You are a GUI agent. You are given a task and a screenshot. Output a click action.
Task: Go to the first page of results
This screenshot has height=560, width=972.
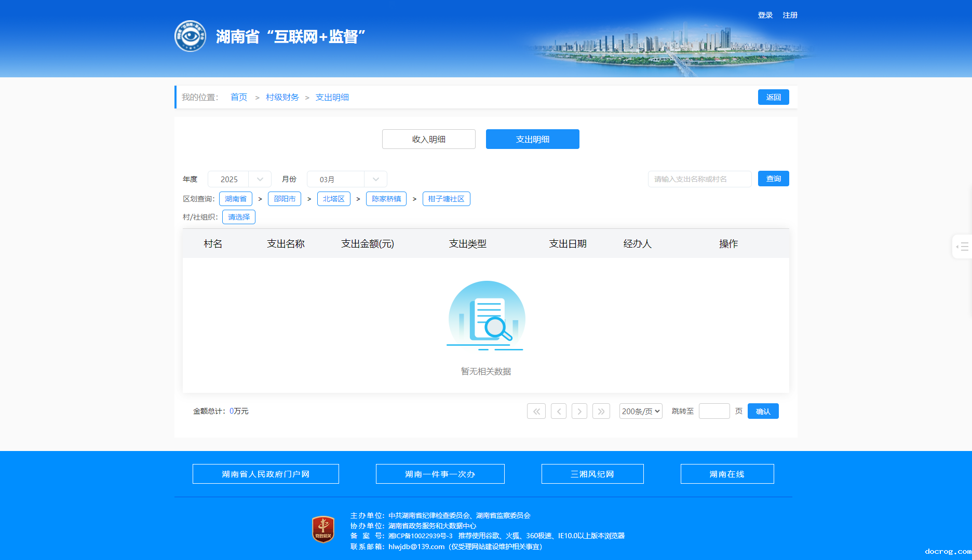(x=536, y=411)
